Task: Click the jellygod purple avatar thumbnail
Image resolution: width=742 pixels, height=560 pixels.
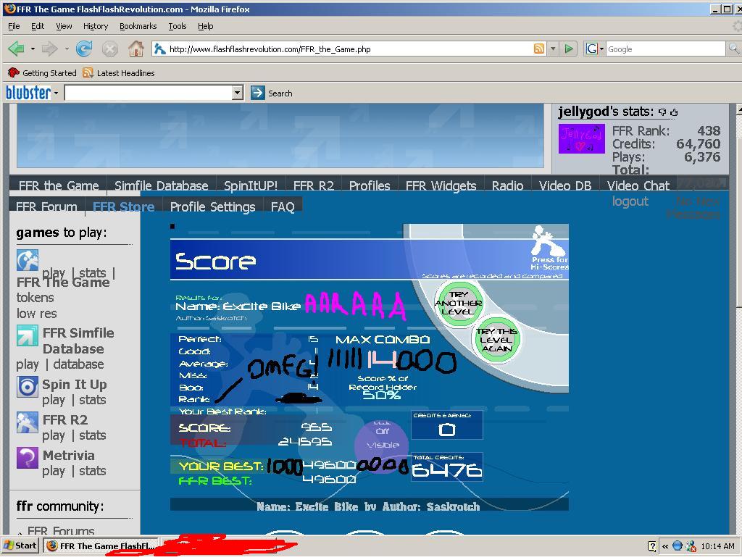Action: pyautogui.click(x=581, y=138)
